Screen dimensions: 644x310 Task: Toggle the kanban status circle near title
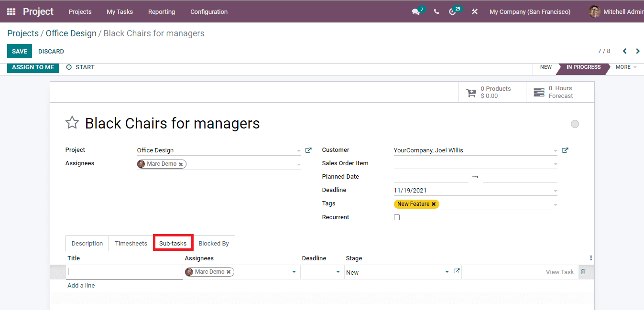point(575,124)
